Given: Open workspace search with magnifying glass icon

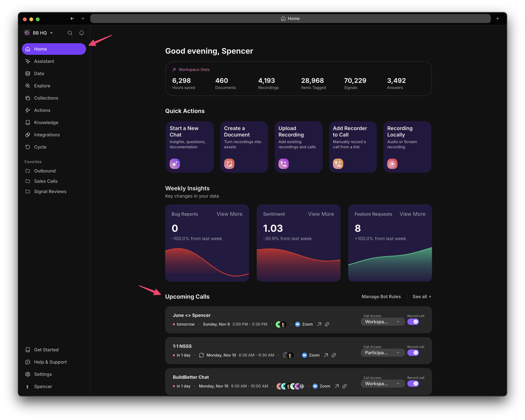Looking at the screenshot, I should pyautogui.click(x=70, y=33).
